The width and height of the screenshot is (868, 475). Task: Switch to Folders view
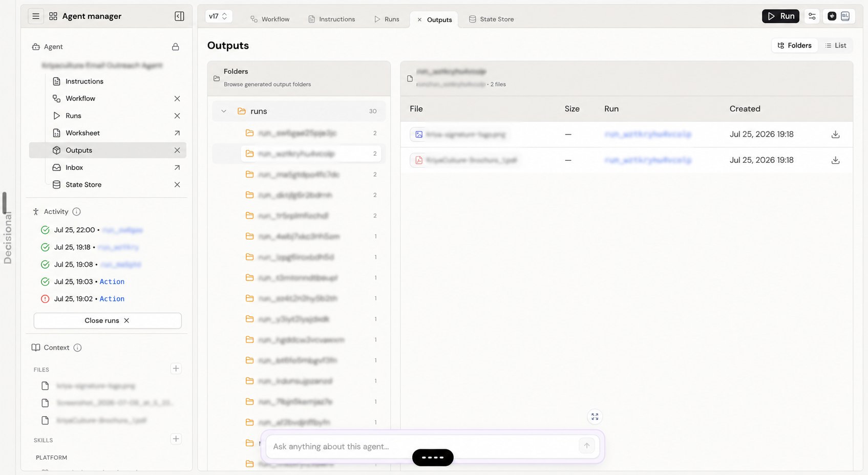tap(794, 46)
